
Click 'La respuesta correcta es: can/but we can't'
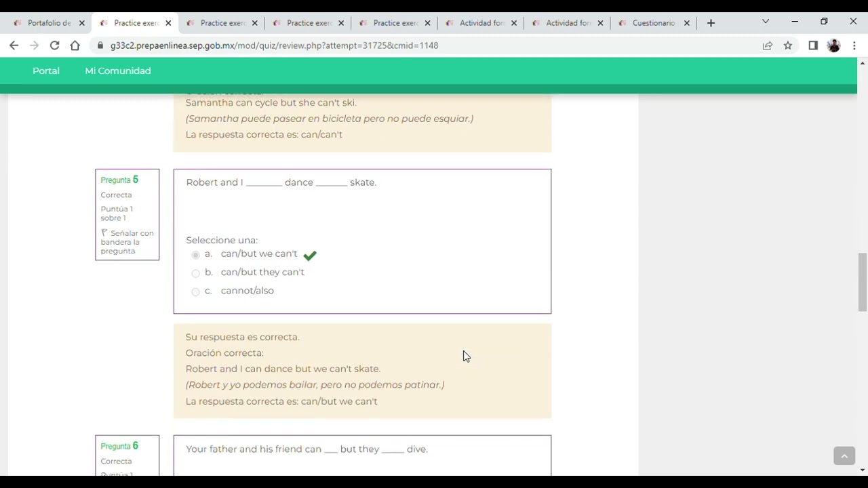click(281, 401)
